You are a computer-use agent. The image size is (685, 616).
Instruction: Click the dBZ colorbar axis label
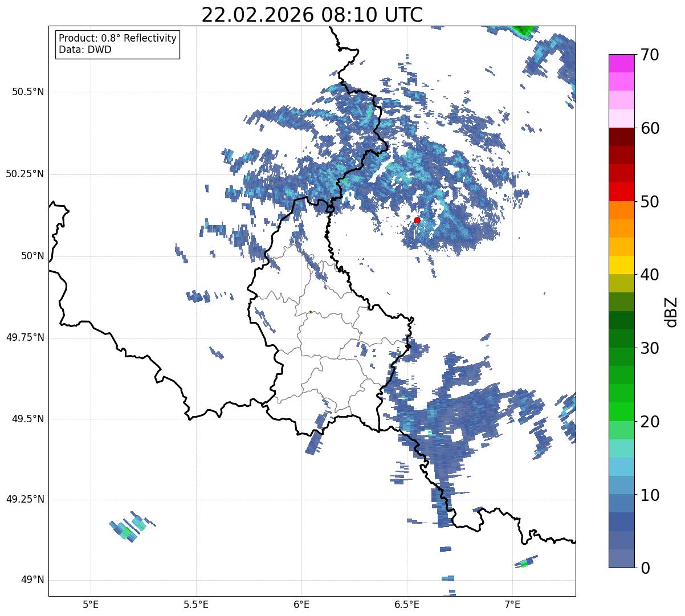point(671,311)
